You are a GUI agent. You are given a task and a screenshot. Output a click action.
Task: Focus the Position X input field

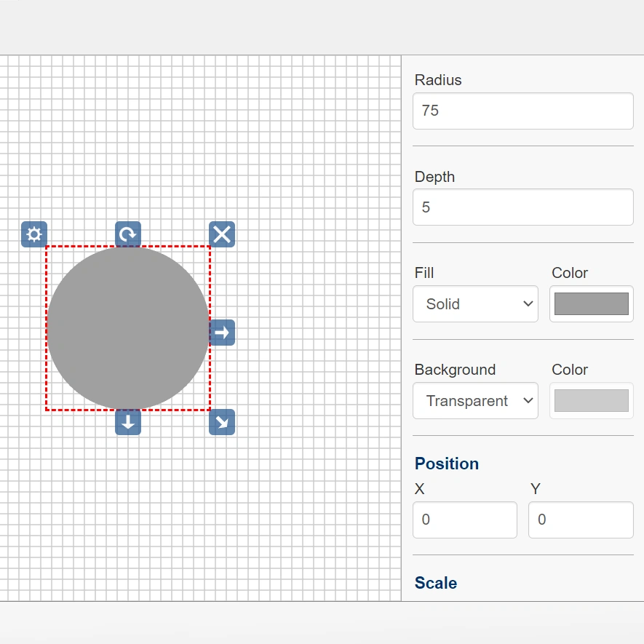[x=464, y=520]
